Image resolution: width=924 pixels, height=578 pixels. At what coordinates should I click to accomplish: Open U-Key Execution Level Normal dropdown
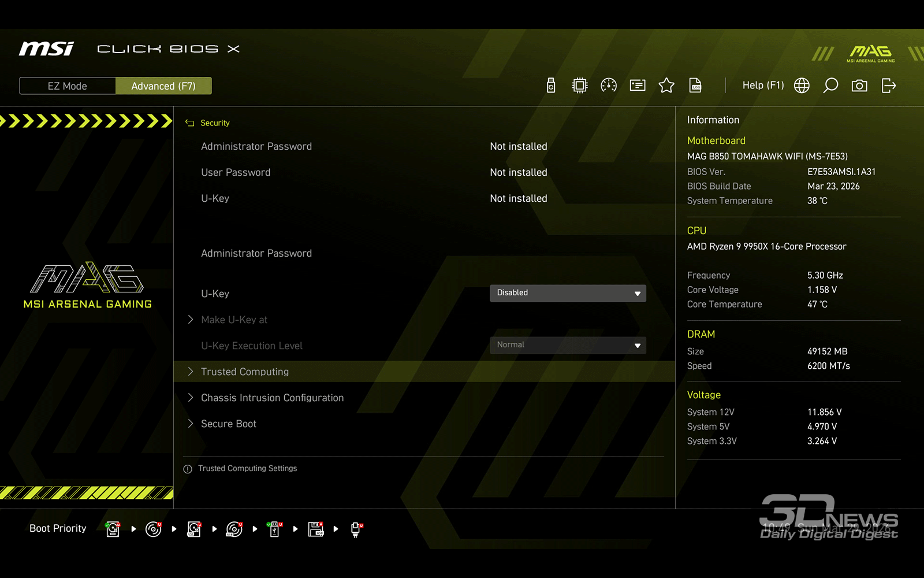point(568,345)
